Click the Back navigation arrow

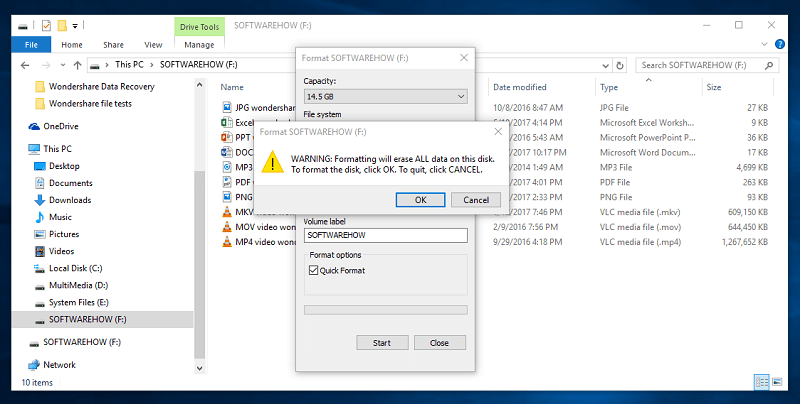24,65
